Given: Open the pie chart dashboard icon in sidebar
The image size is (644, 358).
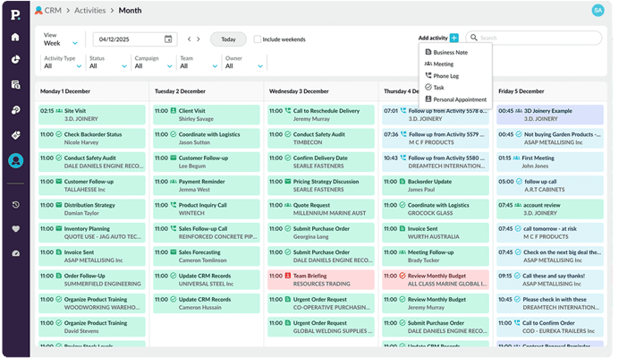Looking at the screenshot, I should tap(15, 60).
